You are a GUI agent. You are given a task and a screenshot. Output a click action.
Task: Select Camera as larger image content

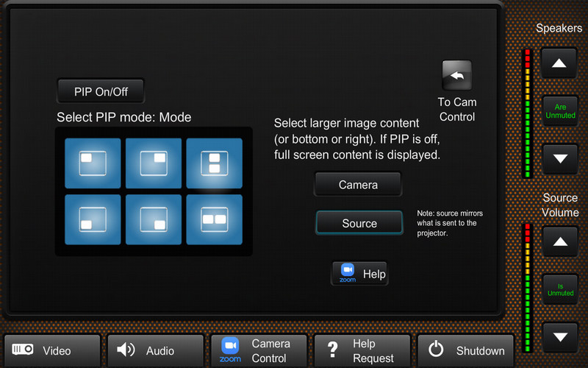pyautogui.click(x=358, y=185)
